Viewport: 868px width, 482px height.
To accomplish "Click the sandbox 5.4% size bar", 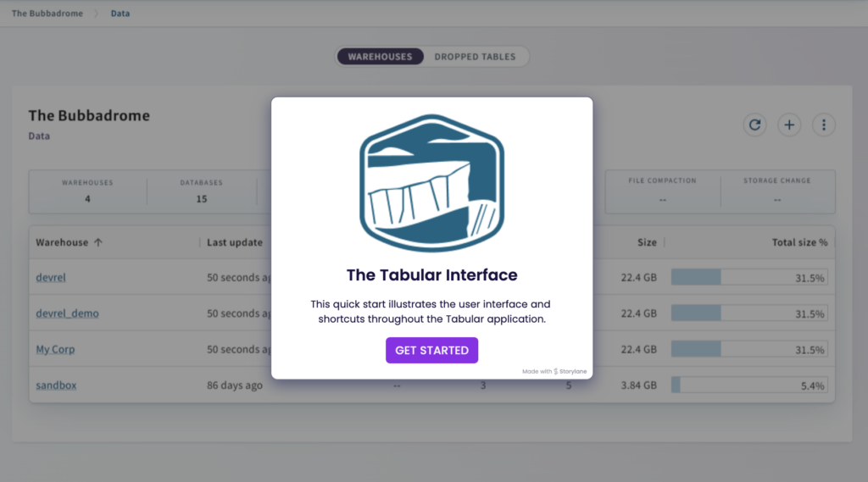I will pyautogui.click(x=749, y=385).
